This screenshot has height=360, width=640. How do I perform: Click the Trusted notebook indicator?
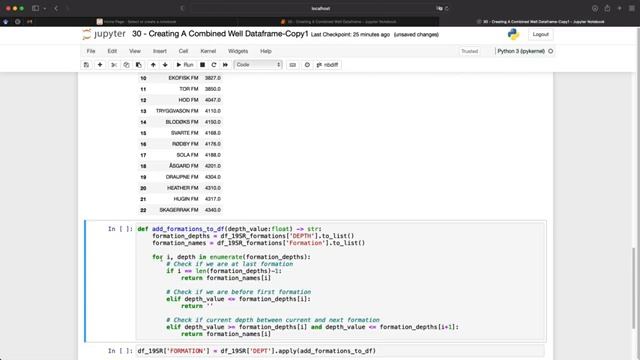[469, 51]
